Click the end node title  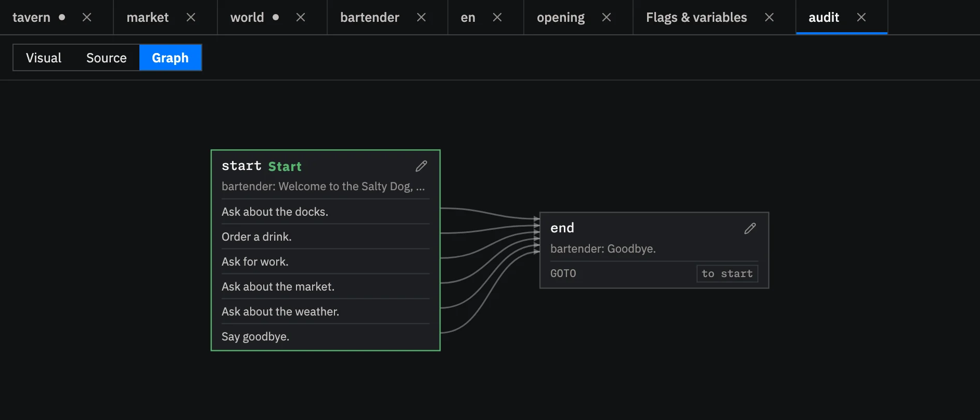tap(562, 228)
